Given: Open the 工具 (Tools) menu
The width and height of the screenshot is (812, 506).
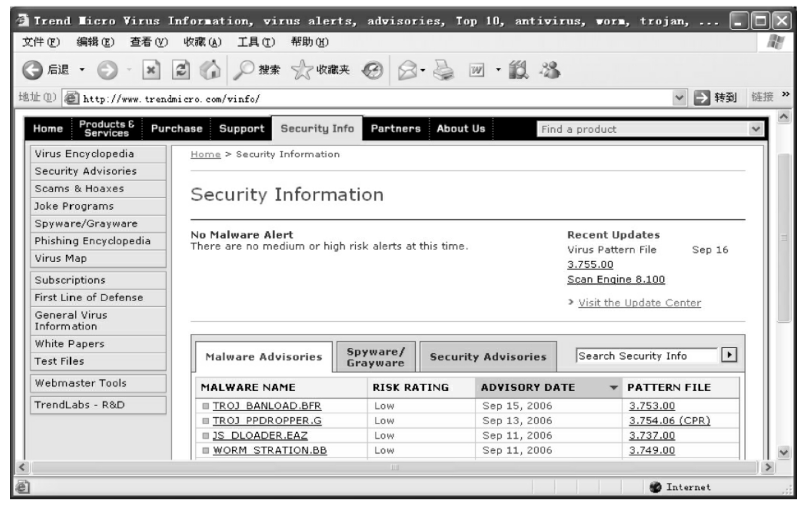Looking at the screenshot, I should tap(256, 42).
